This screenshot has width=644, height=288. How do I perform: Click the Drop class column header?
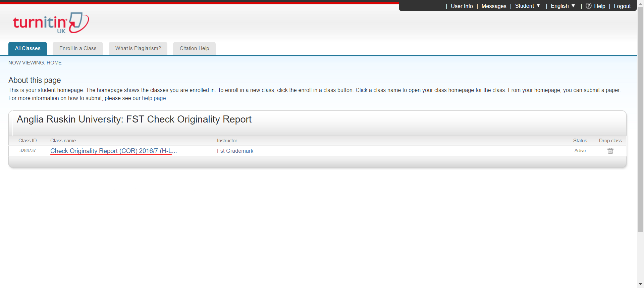click(x=610, y=141)
